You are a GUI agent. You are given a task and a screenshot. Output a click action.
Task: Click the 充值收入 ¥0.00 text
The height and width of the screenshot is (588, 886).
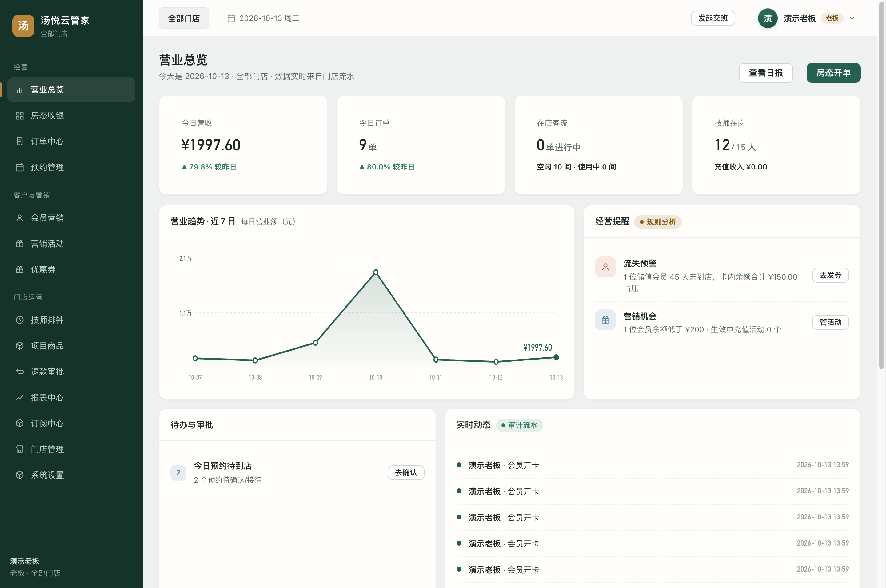[x=740, y=167]
